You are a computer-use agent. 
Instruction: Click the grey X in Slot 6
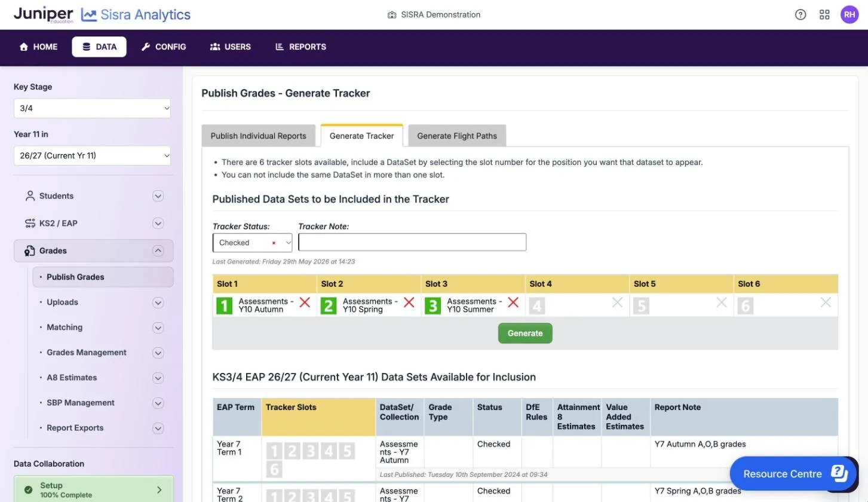826,302
